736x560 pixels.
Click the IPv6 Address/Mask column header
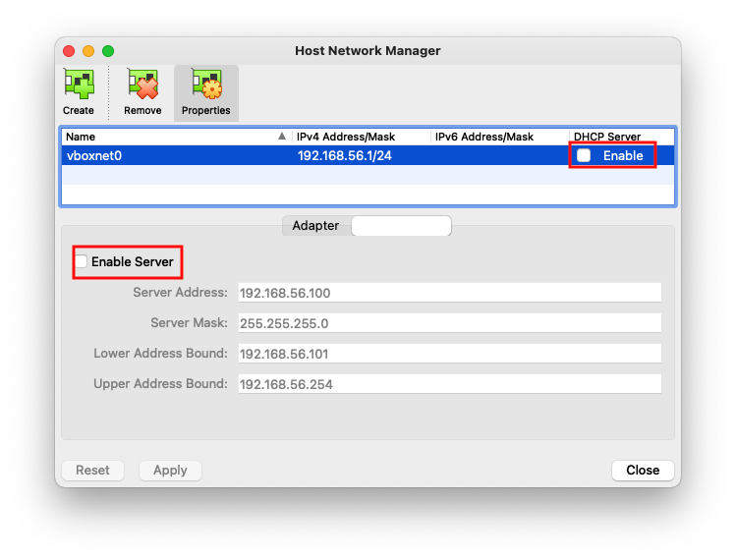coord(499,137)
